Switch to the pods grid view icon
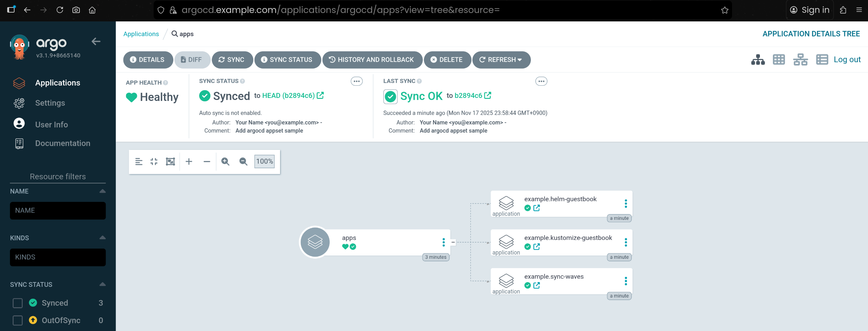The image size is (868, 331). pos(779,60)
